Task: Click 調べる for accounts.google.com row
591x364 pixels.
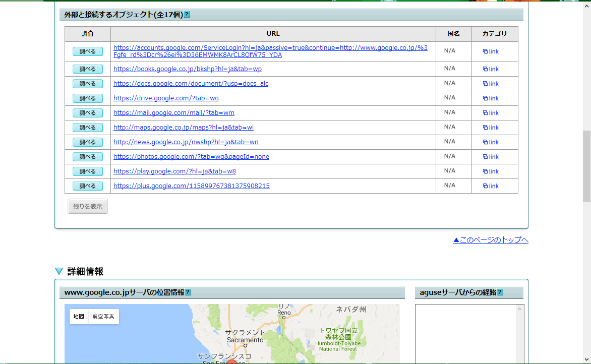Action: point(87,51)
